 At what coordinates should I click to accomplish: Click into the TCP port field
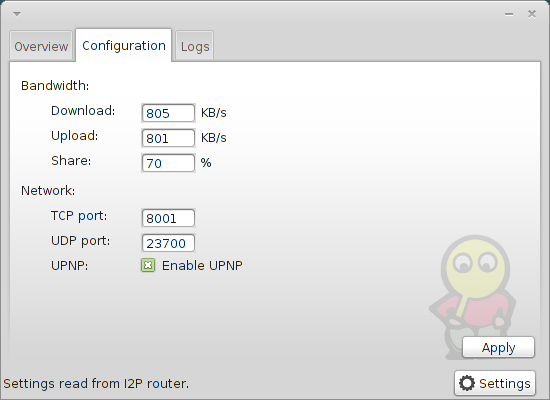point(168,218)
